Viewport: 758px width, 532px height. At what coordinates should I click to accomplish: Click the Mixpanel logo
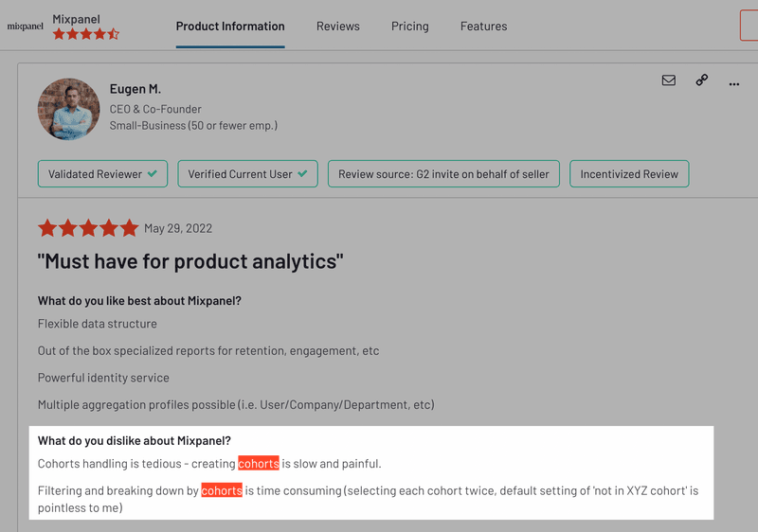[x=26, y=27]
